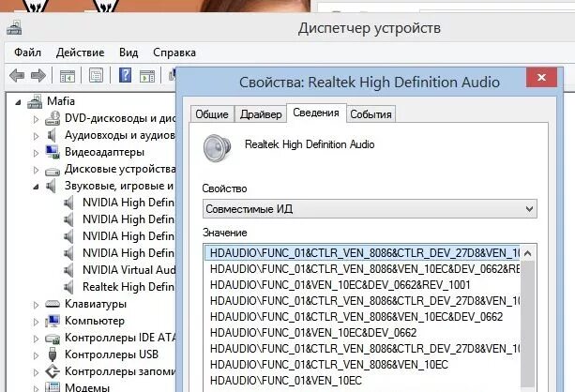Open the Properties sheet toolbar icon
The image size is (575, 392).
pyautogui.click(x=96, y=76)
